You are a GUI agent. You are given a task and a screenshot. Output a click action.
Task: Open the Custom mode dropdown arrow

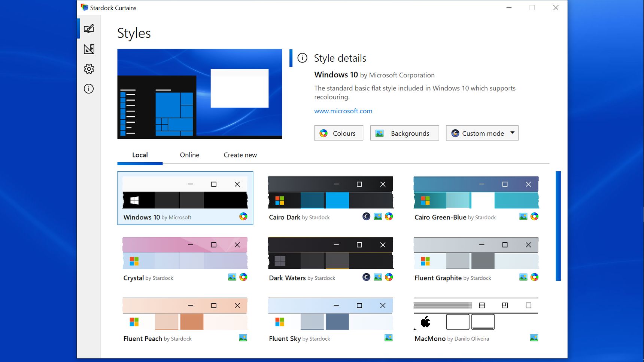tap(513, 133)
